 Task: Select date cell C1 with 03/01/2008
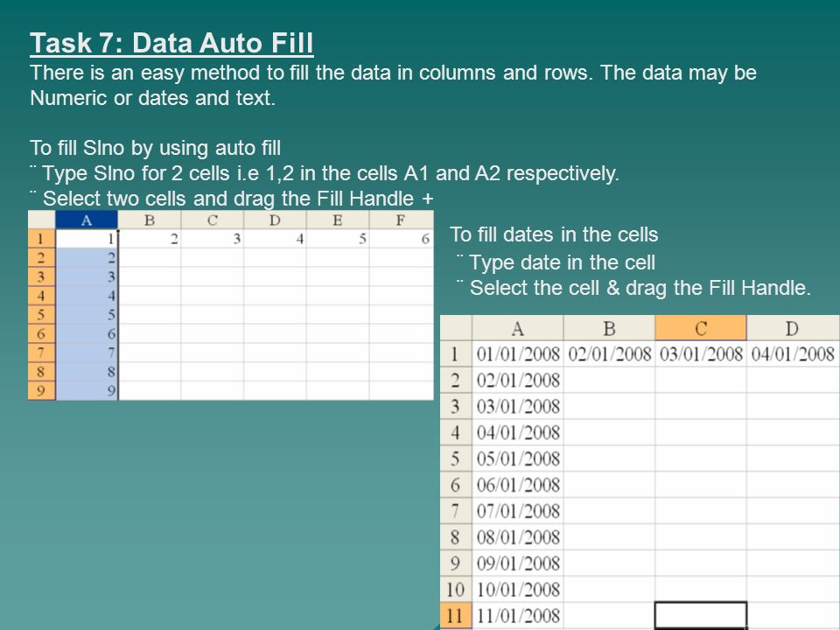point(701,354)
